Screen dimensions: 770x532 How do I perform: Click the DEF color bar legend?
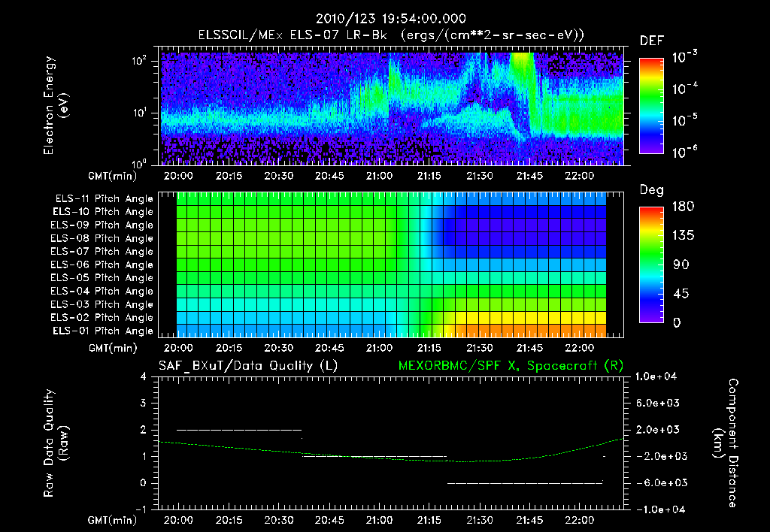point(651,105)
